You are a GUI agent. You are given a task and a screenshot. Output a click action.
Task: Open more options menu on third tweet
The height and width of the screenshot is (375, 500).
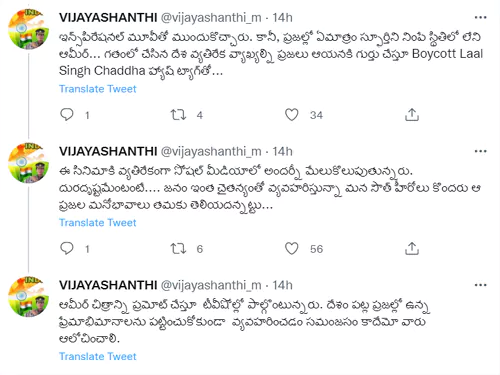[x=480, y=285]
